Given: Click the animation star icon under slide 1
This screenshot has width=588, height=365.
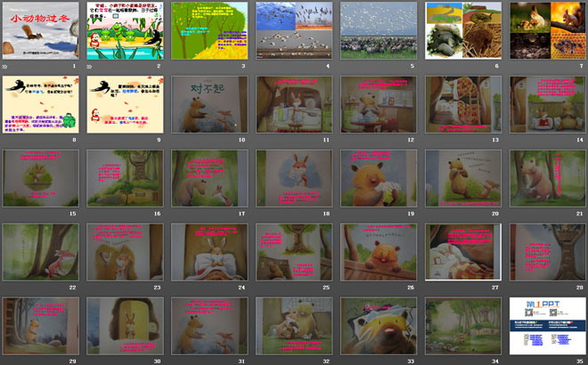Looking at the screenshot, I should click(x=6, y=67).
